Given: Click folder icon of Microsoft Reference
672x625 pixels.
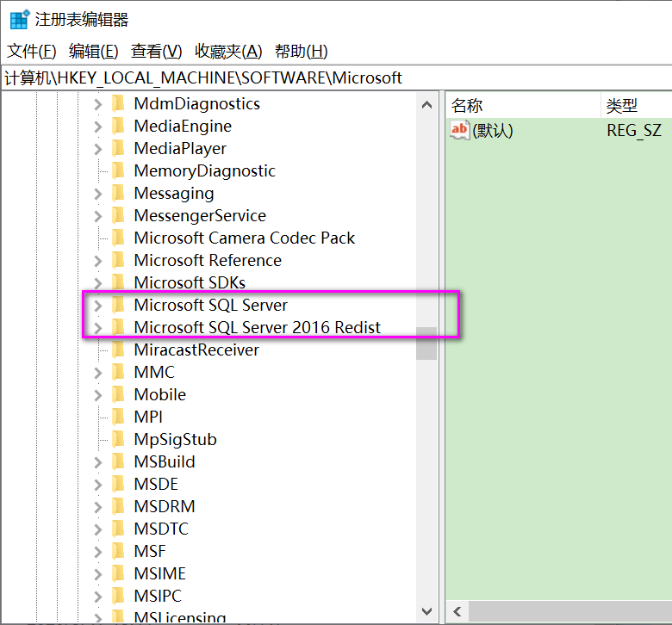Looking at the screenshot, I should [x=118, y=260].
